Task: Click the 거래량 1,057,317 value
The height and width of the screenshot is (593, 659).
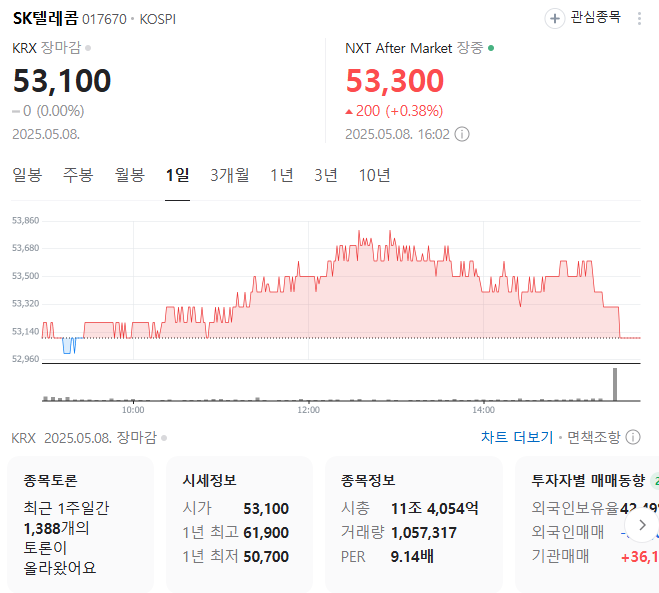Action: [x=424, y=532]
